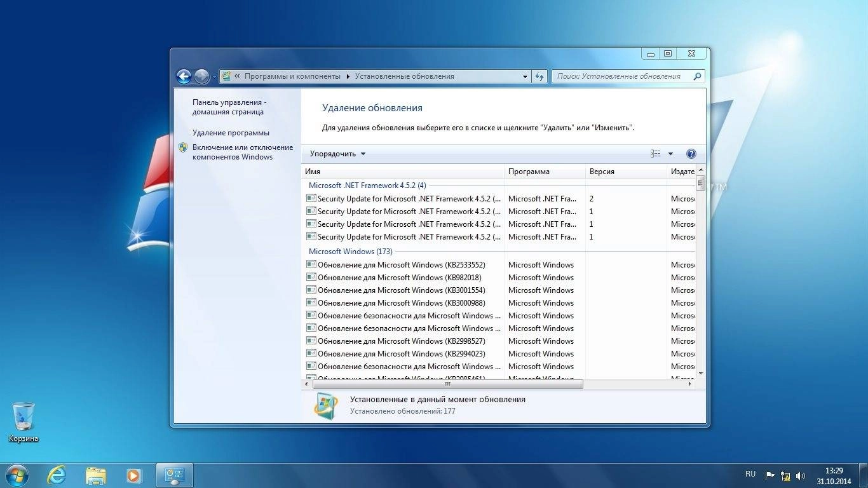Image resolution: width=868 pixels, height=488 pixels.
Task: Open the address bar history dropdown
Action: click(525, 76)
